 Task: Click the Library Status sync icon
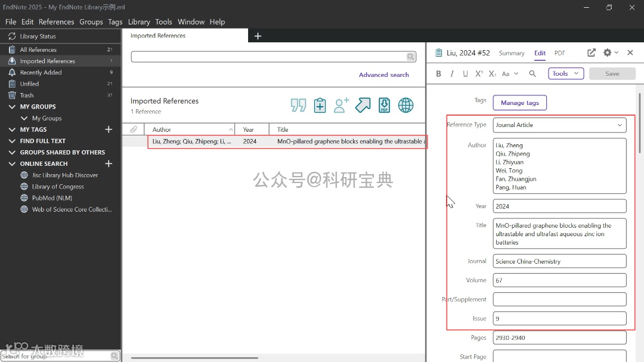click(x=12, y=36)
